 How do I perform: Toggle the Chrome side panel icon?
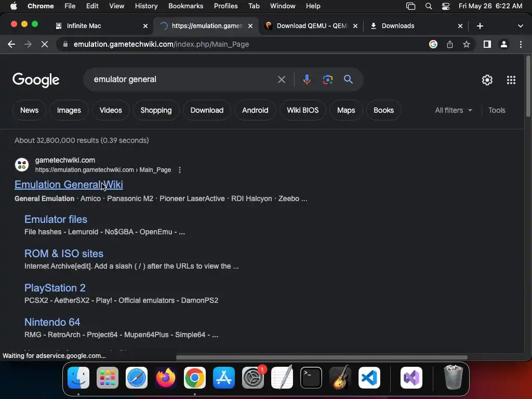tap(487, 44)
